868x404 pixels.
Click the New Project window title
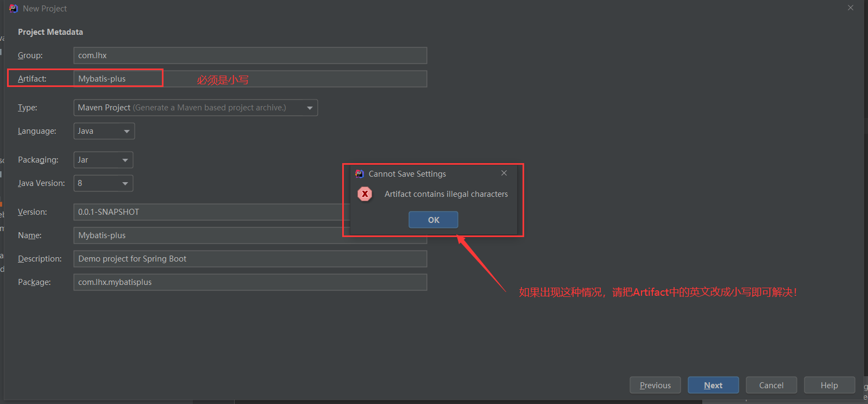pyautogui.click(x=45, y=9)
